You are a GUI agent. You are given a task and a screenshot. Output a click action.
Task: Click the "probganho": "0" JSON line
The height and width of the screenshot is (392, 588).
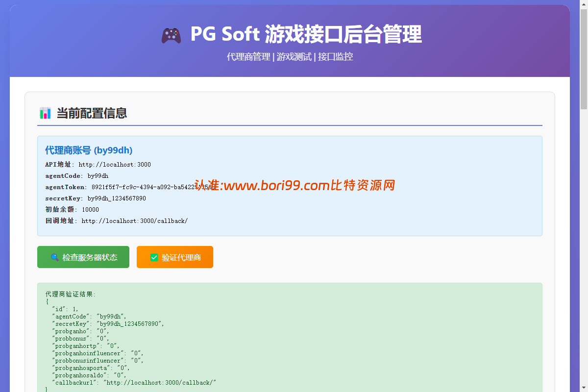(x=80, y=331)
